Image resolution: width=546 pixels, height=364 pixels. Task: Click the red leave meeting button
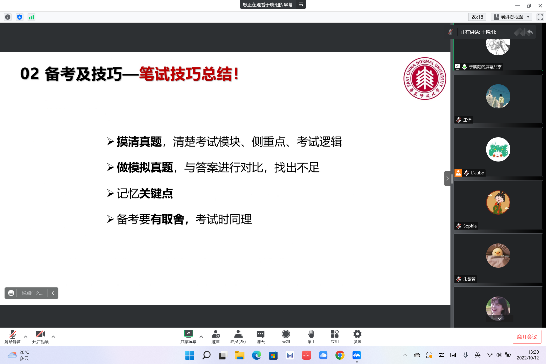[527, 336]
